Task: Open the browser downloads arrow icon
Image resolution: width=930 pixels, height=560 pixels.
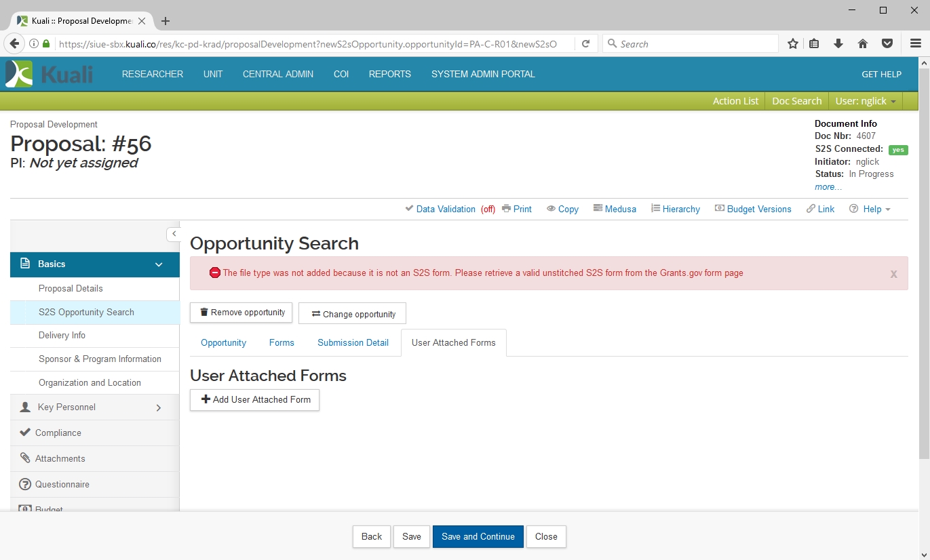Action: (838, 44)
